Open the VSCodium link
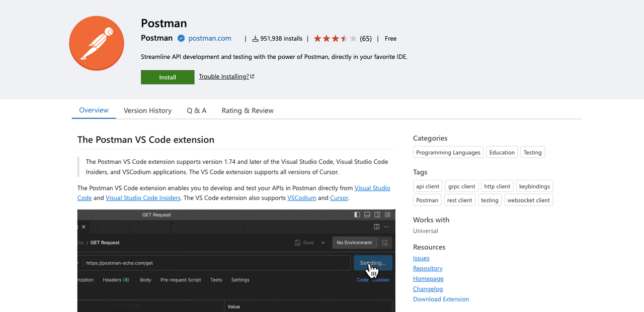The height and width of the screenshot is (312, 644). click(302, 198)
